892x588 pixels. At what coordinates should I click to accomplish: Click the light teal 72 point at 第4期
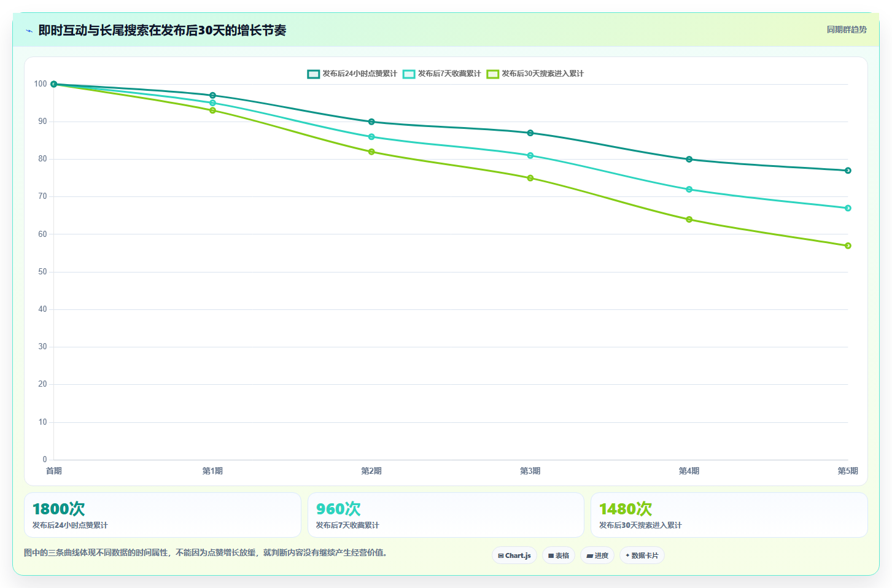pyautogui.click(x=689, y=189)
